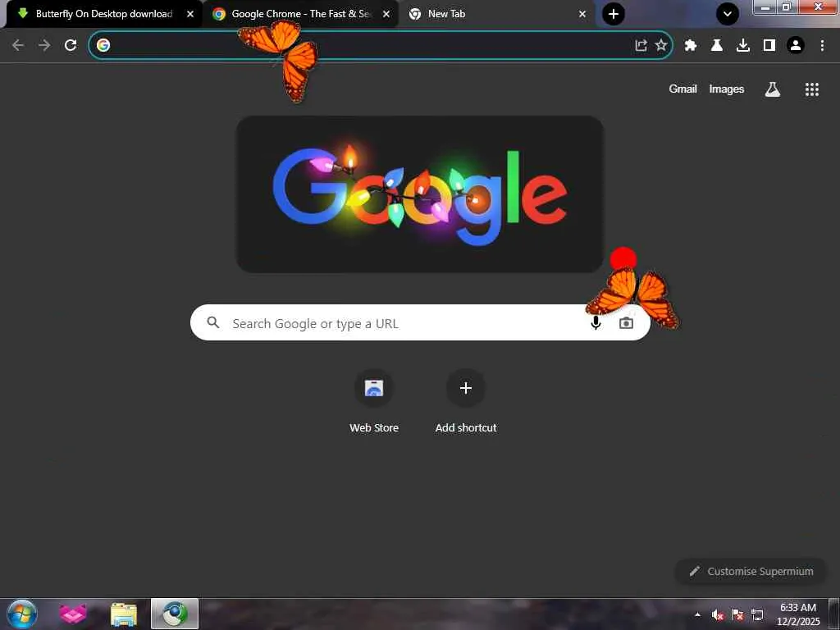Screen dimensions: 840x630
Task: Show hidden system tray icons
Action: [697, 614]
